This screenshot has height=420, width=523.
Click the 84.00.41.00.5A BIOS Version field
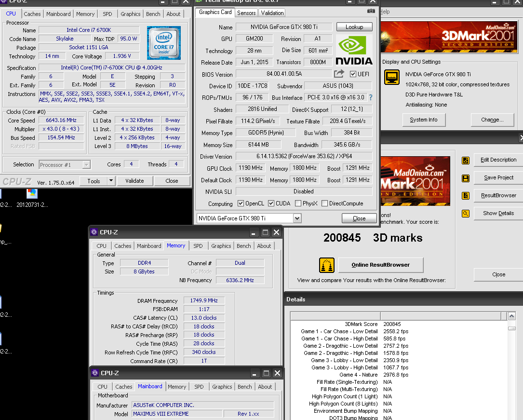point(284,74)
